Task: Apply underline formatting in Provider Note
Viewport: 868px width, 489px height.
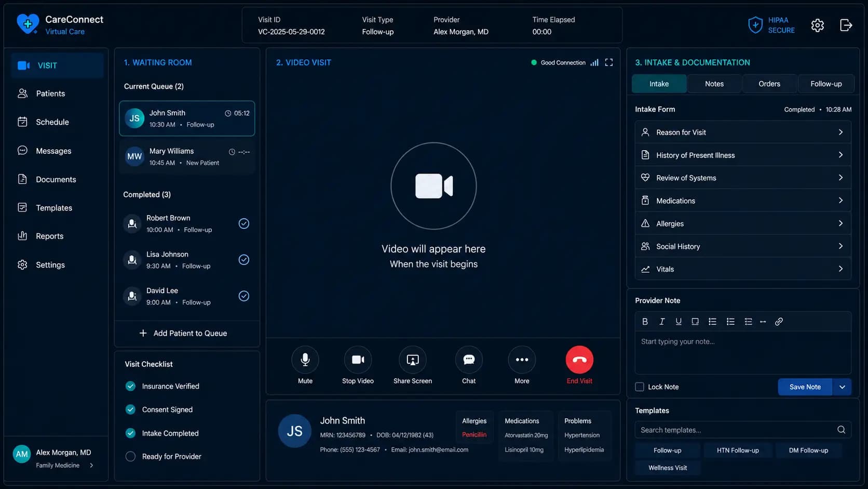Action: (x=679, y=322)
